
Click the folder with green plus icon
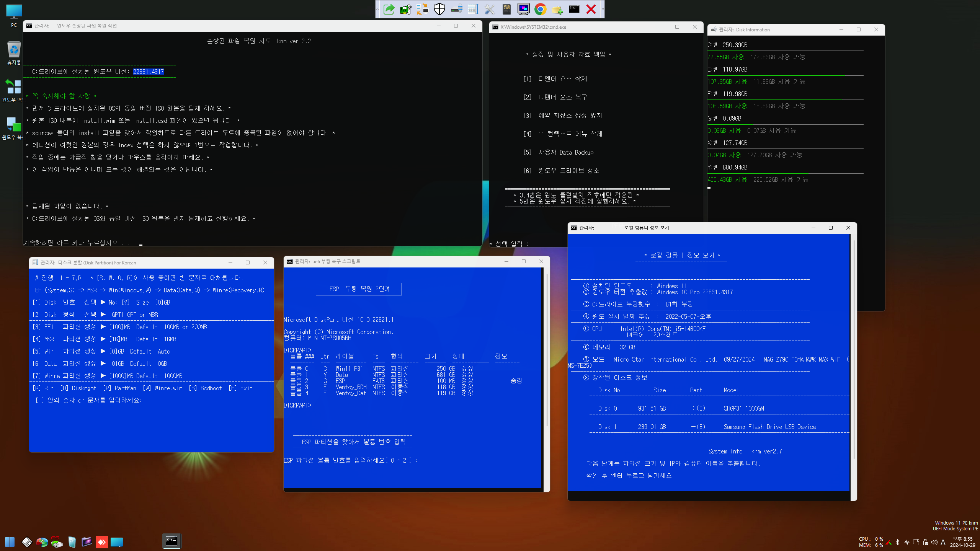[x=557, y=9]
